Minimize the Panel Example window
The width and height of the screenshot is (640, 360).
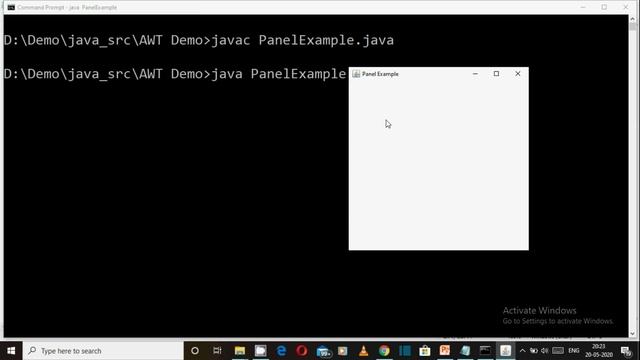coord(475,74)
